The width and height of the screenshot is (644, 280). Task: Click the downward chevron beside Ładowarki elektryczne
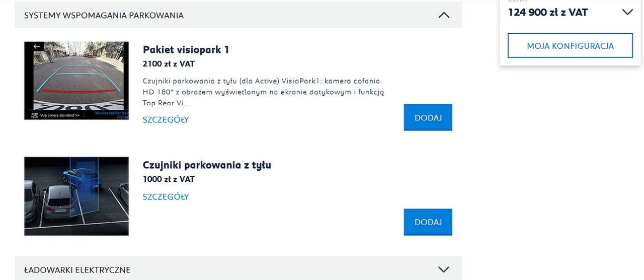tap(444, 269)
